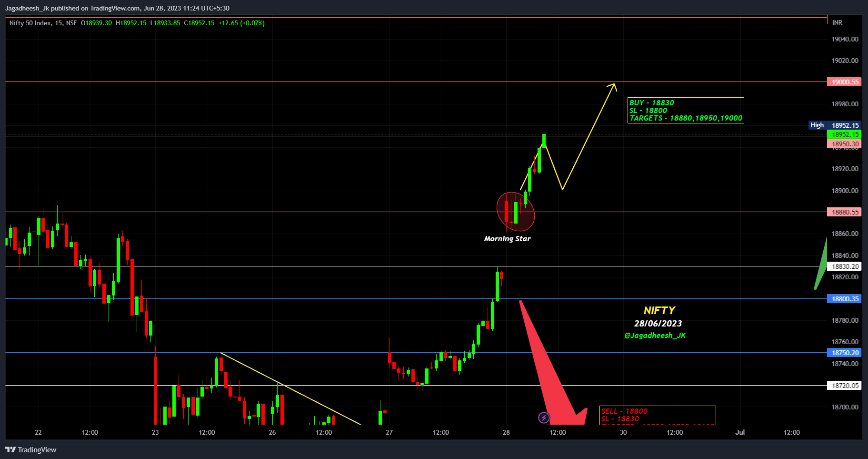Image resolution: width=868 pixels, height=459 pixels.
Task: Click the open value O18939.30
Action: (x=96, y=23)
